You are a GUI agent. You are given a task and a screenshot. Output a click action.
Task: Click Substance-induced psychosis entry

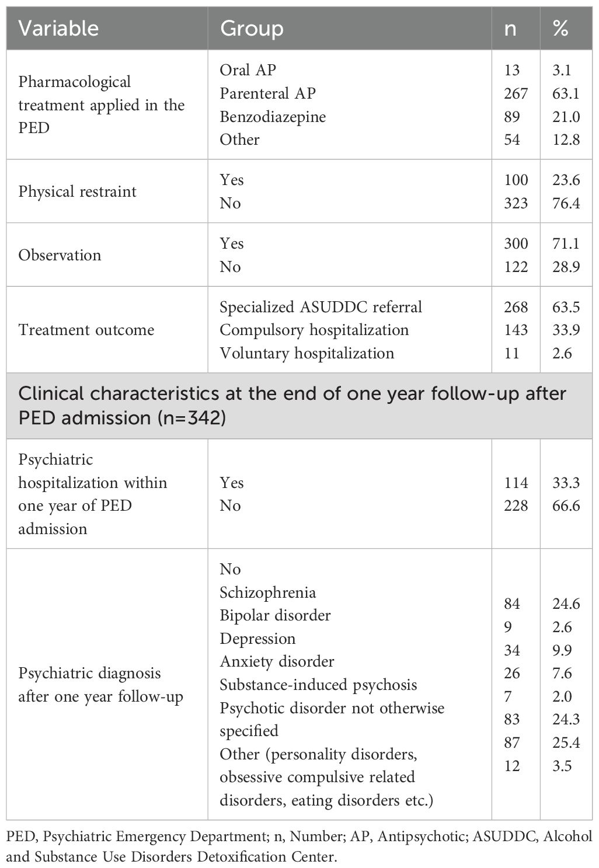(x=318, y=685)
